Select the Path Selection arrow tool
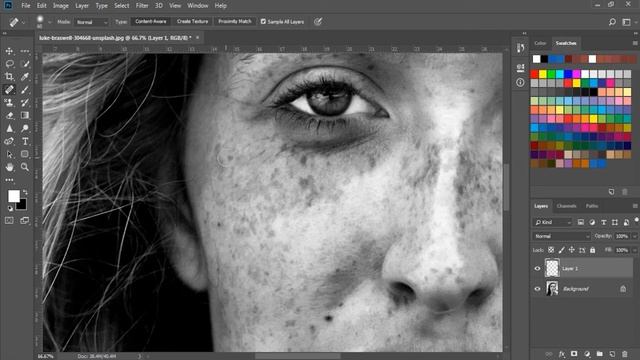 click(x=9, y=154)
